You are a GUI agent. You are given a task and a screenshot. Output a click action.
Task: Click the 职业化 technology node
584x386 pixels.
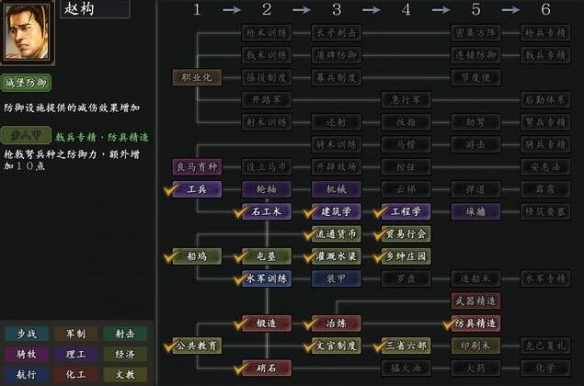197,77
